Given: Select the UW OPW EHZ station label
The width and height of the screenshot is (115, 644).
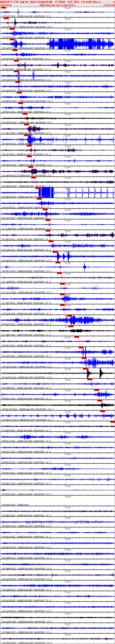Looking at the screenshot, I should point(26,90).
